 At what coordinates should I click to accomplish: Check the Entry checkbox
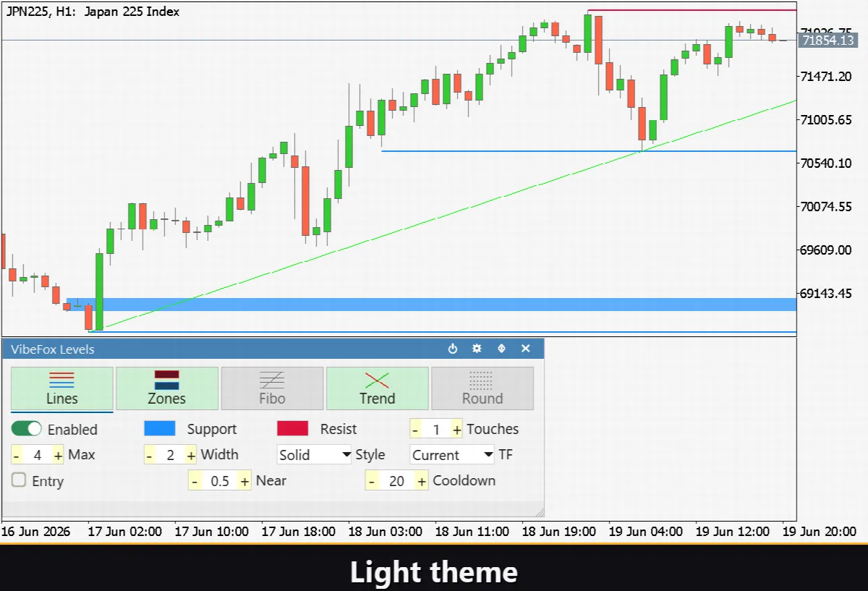point(19,480)
